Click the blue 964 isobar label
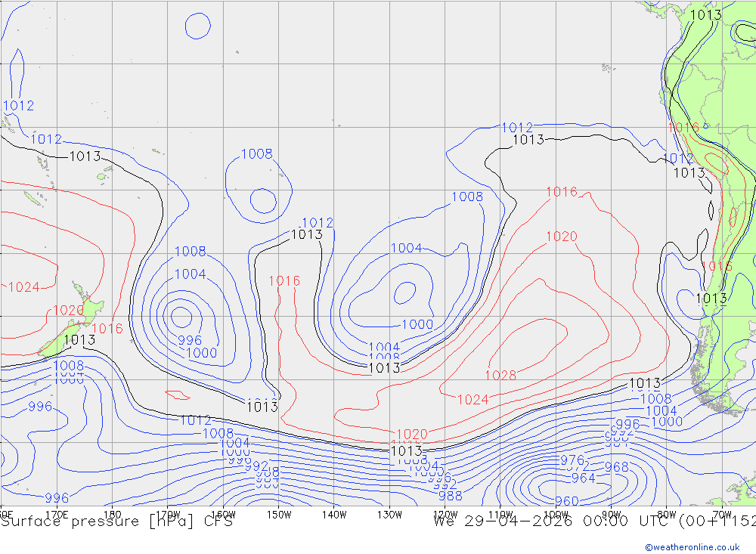Viewport: 756px width, 554px height. [583, 478]
